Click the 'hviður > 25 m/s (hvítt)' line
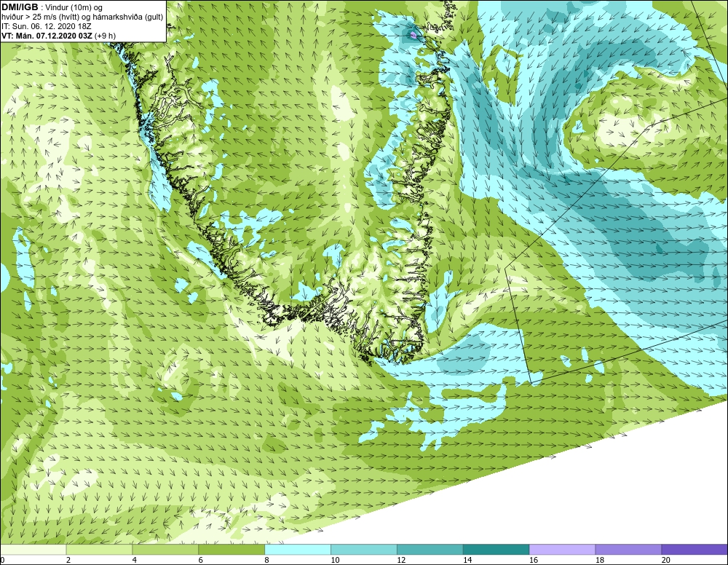The height and width of the screenshot is (565, 728). 41,17
